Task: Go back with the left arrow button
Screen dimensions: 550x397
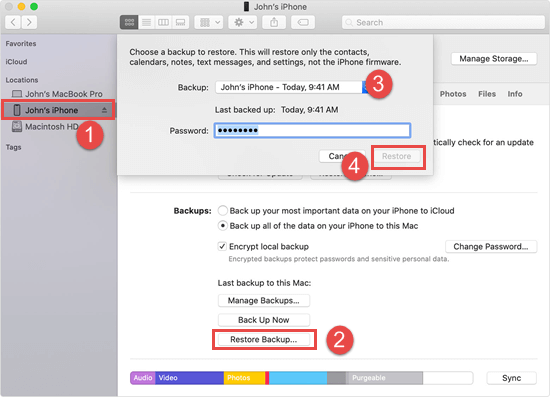Action: tap(13, 22)
